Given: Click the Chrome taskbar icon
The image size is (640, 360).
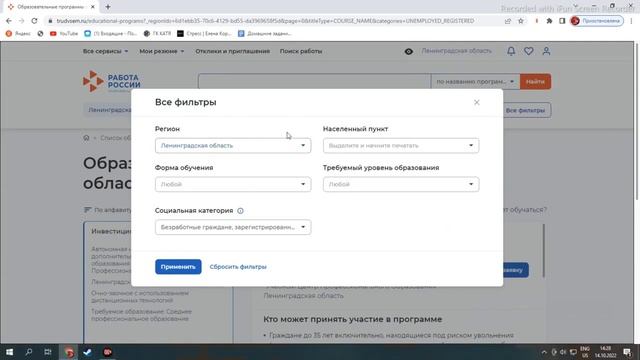Looking at the screenshot, I should (x=68, y=352).
